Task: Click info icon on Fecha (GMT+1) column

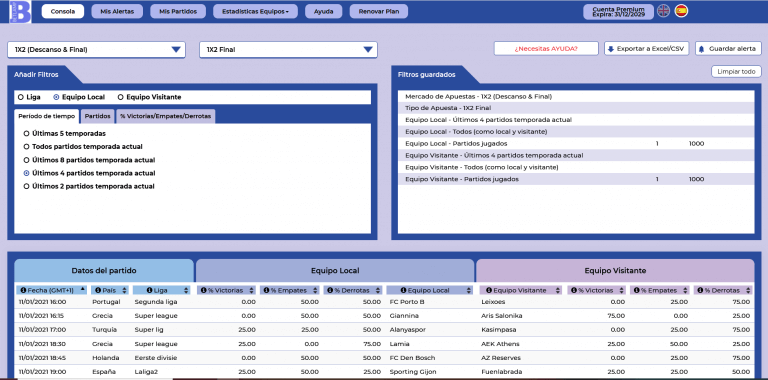Action: point(23,290)
